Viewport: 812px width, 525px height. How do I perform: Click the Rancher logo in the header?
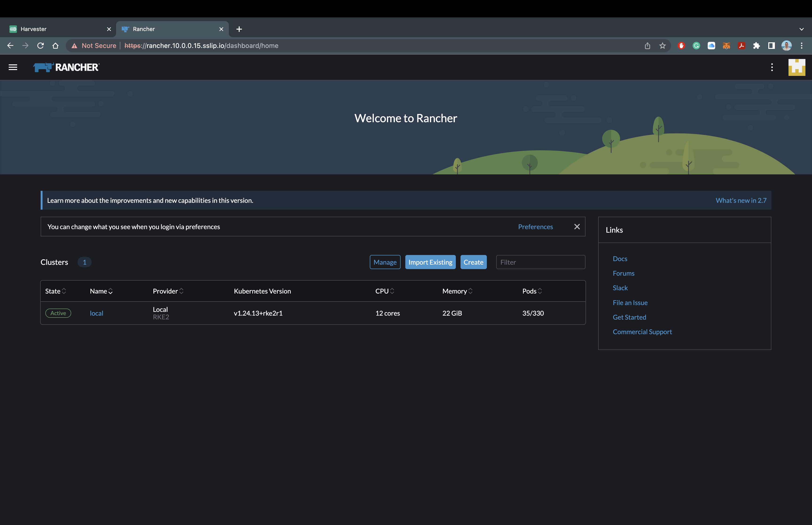click(x=66, y=67)
